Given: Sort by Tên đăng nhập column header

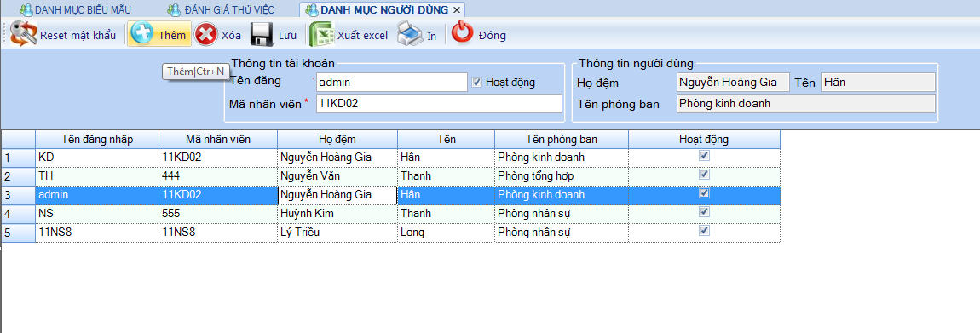Looking at the screenshot, I should 97,140.
